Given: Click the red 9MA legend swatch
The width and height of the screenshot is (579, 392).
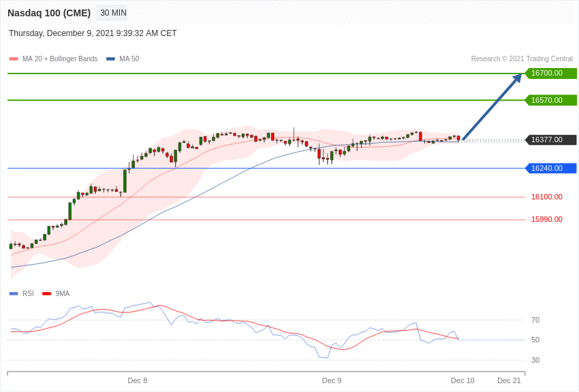Looking at the screenshot, I should [x=46, y=293].
